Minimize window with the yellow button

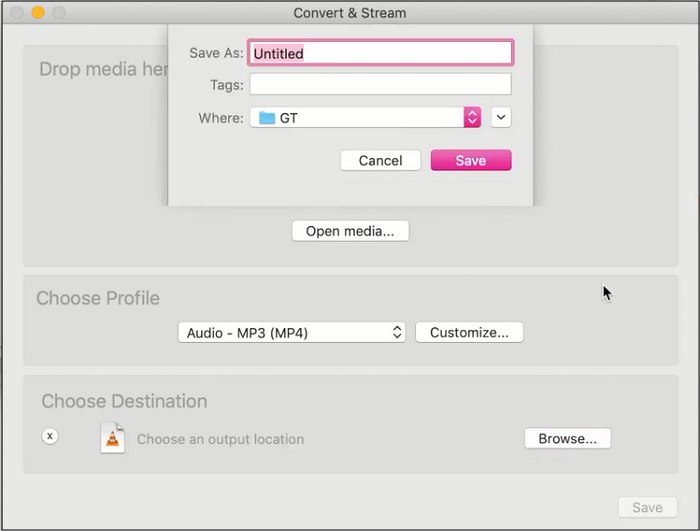(x=37, y=13)
